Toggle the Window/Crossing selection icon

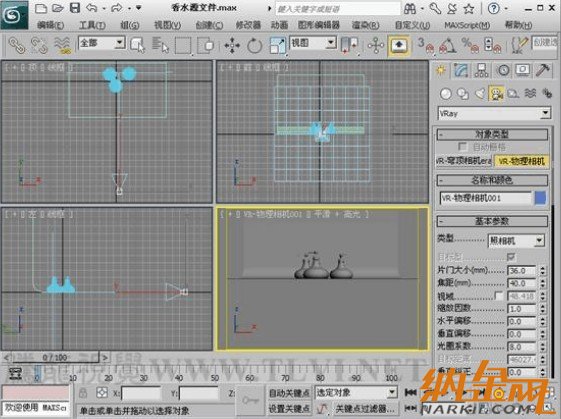pyautogui.click(x=205, y=46)
